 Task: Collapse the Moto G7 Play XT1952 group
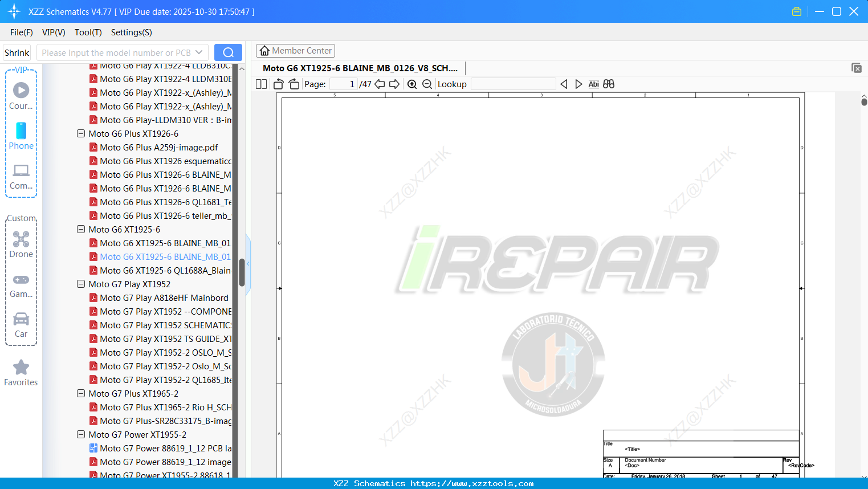[x=81, y=284]
